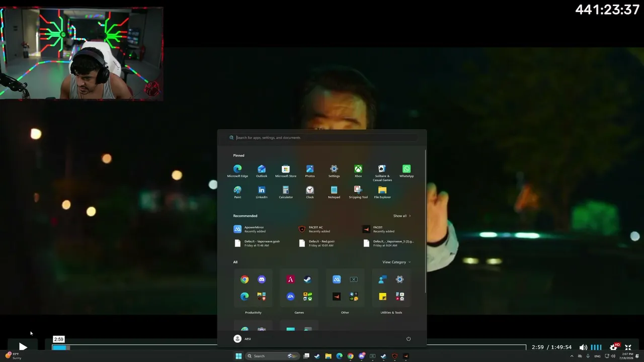644x362 pixels.
Task: Click the taskbar Search box
Action: pyautogui.click(x=272, y=356)
